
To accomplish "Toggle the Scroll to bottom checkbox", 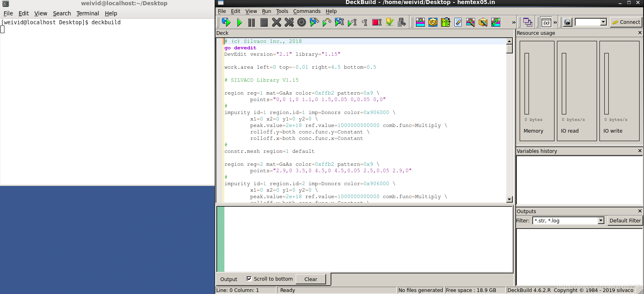I will [x=249, y=279].
